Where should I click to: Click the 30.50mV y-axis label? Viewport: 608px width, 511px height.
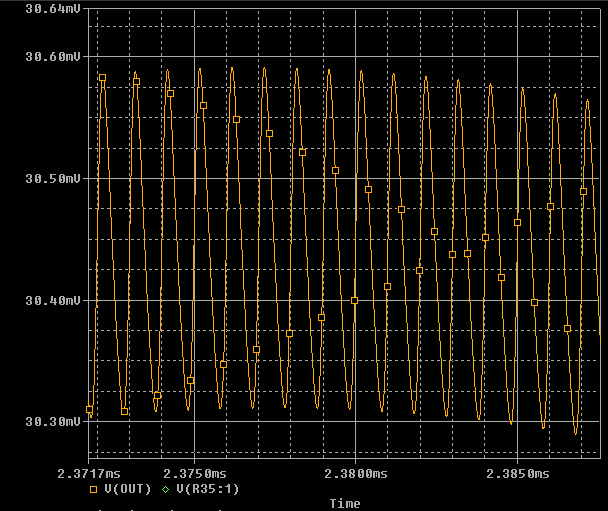point(53,178)
